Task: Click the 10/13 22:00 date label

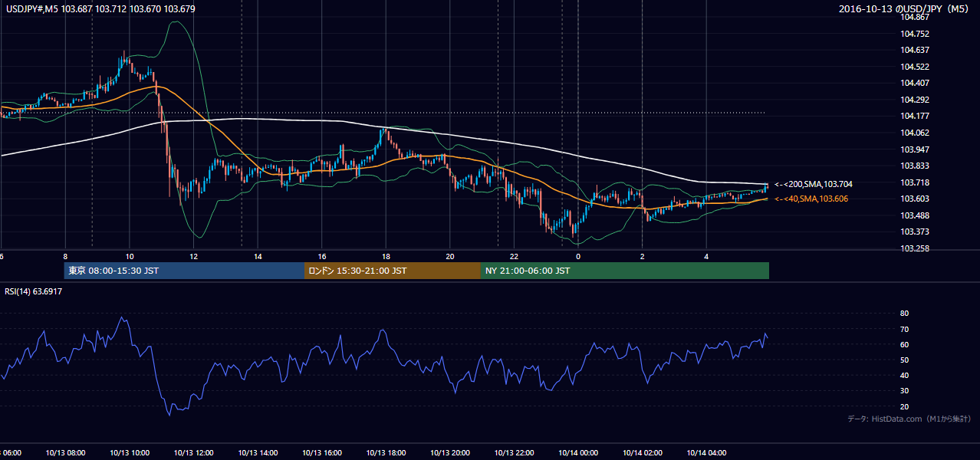Action: coord(514,452)
